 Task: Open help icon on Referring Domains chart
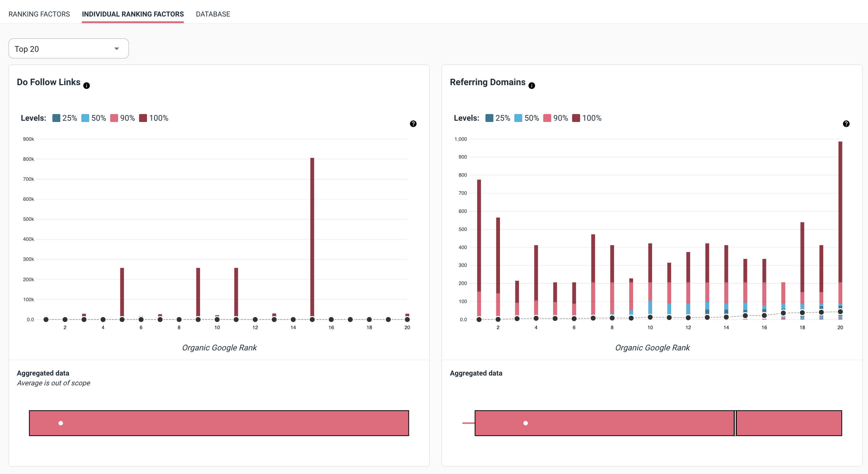tap(846, 124)
